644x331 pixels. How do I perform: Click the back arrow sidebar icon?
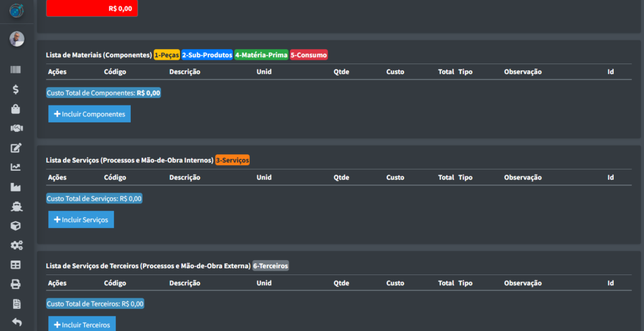(x=16, y=322)
